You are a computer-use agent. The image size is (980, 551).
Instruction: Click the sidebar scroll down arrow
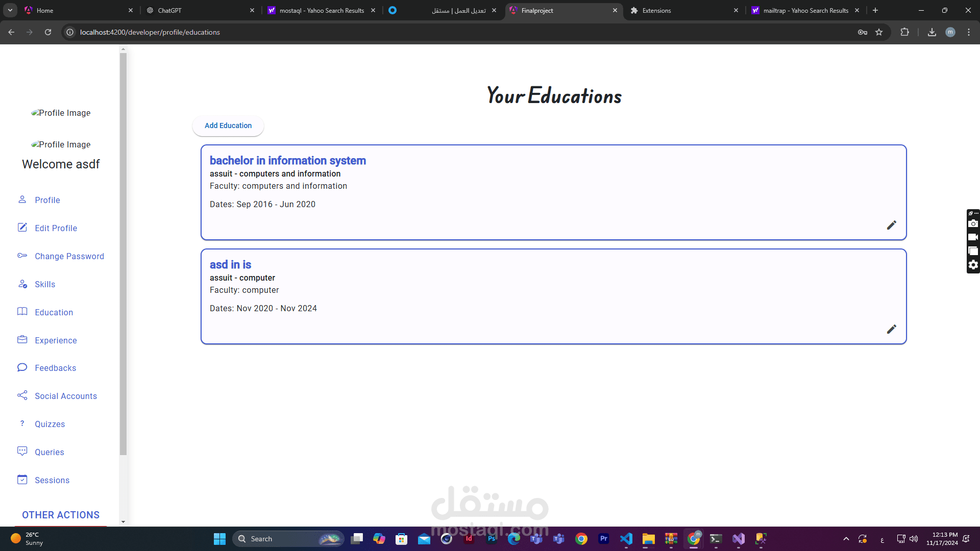tap(123, 522)
